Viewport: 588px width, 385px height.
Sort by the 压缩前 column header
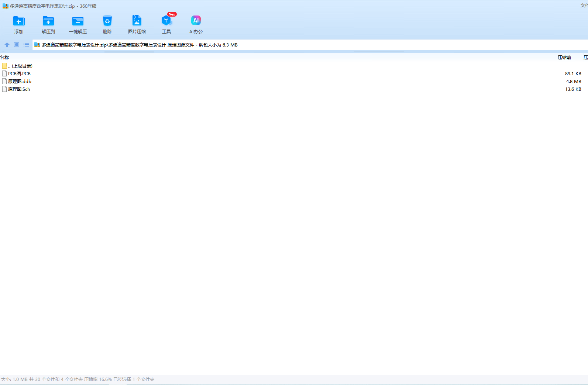[564, 57]
